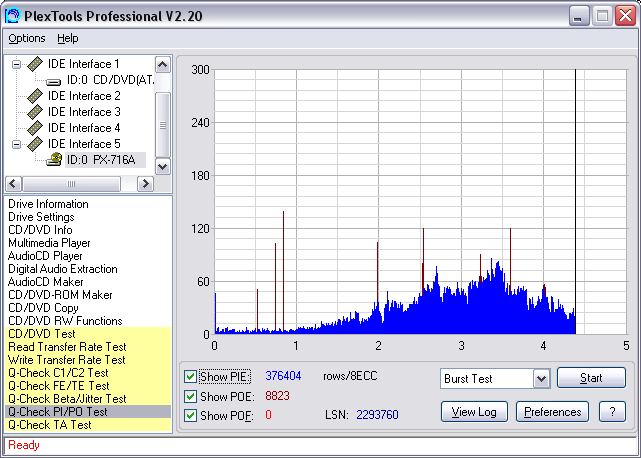Select IDE Interface 4 label
This screenshot has height=458, width=641.
pos(84,128)
